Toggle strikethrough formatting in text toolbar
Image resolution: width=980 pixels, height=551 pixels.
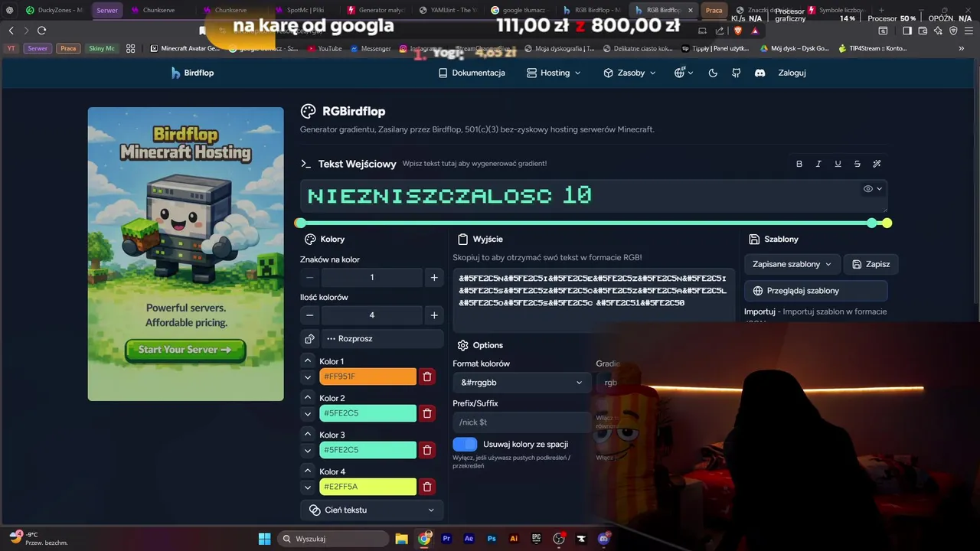tap(857, 164)
